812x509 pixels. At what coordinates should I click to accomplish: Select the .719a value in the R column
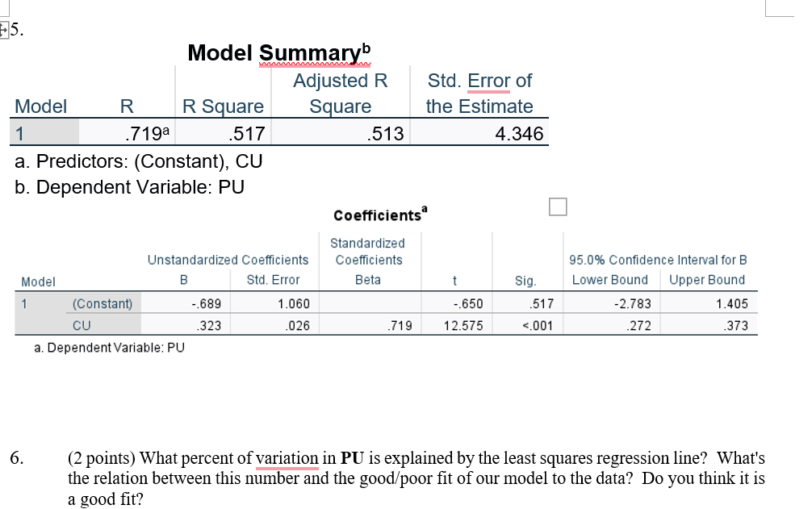tap(144, 133)
